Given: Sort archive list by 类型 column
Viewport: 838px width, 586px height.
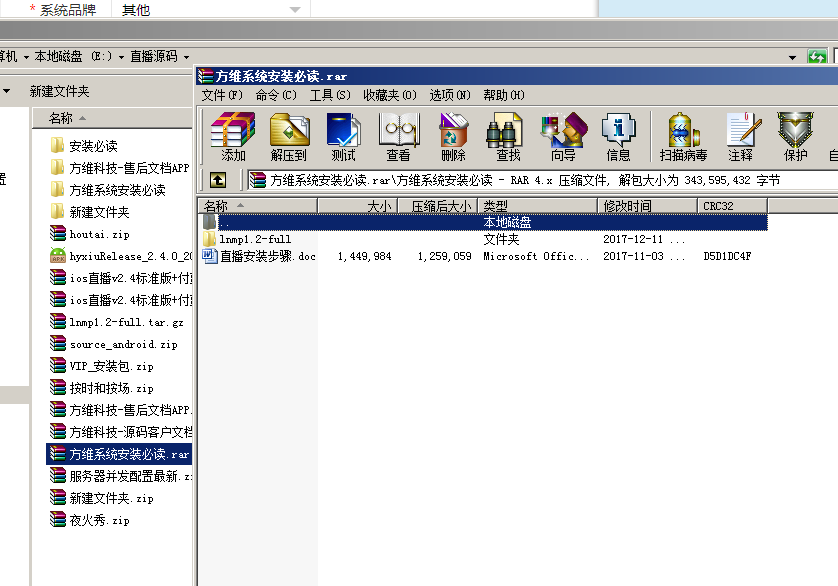Looking at the screenshot, I should (538, 206).
